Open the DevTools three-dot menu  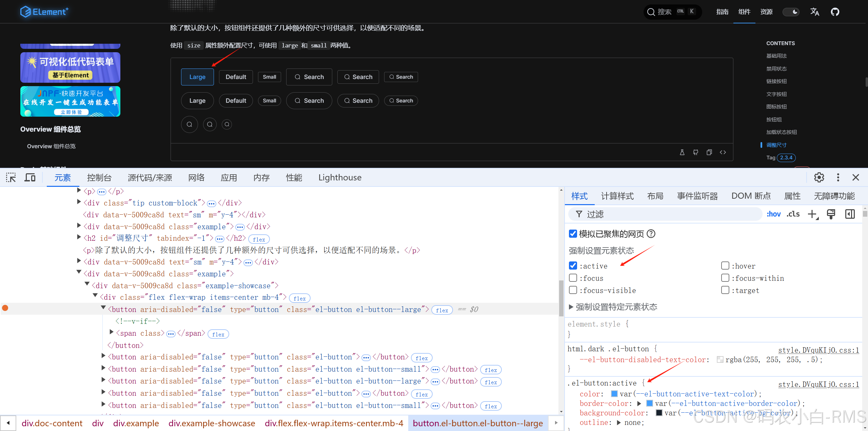[x=838, y=177]
